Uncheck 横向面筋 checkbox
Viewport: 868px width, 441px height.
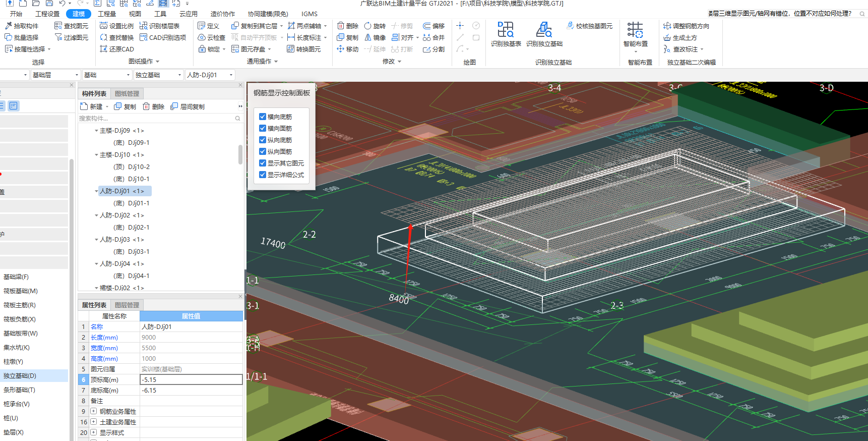pyautogui.click(x=262, y=128)
